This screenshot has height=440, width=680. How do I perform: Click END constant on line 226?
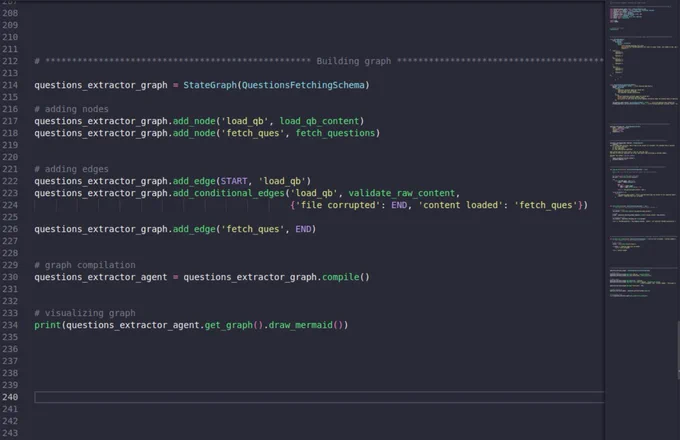(303, 229)
